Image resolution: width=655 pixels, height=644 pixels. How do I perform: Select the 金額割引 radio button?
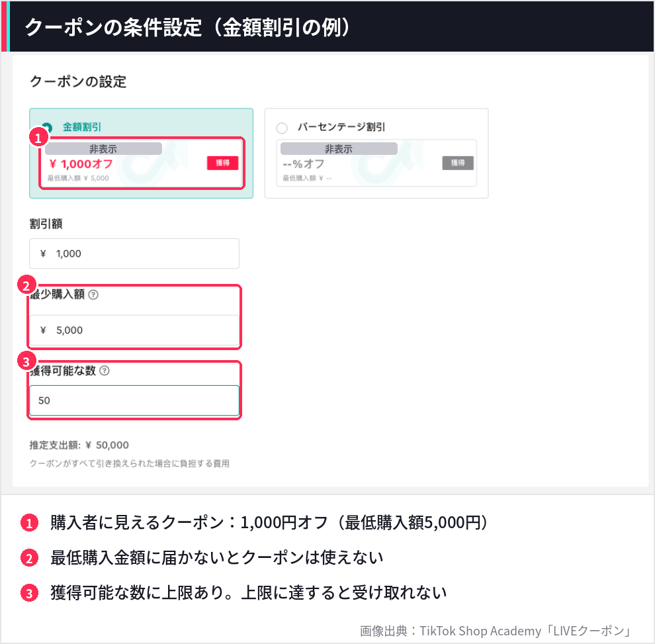47,127
